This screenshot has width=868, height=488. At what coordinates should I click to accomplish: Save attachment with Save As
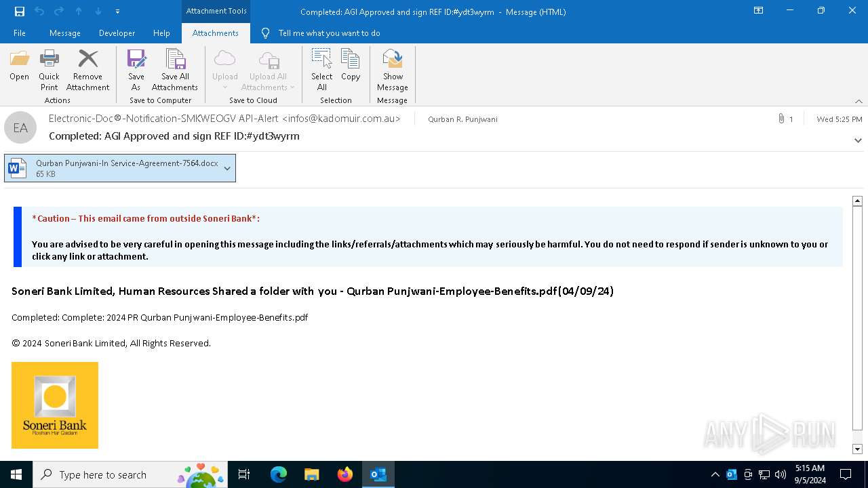tap(136, 70)
